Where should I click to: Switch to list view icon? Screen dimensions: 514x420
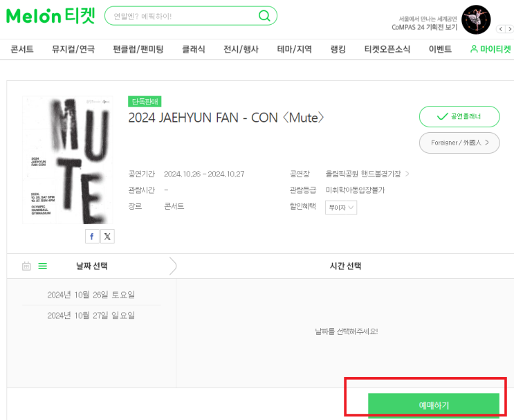(42, 266)
